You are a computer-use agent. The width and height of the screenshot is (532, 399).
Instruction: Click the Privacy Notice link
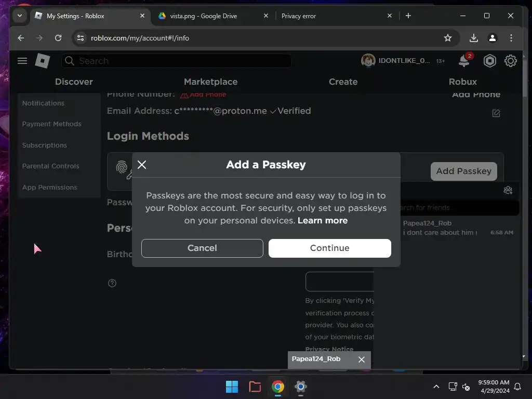click(x=329, y=349)
